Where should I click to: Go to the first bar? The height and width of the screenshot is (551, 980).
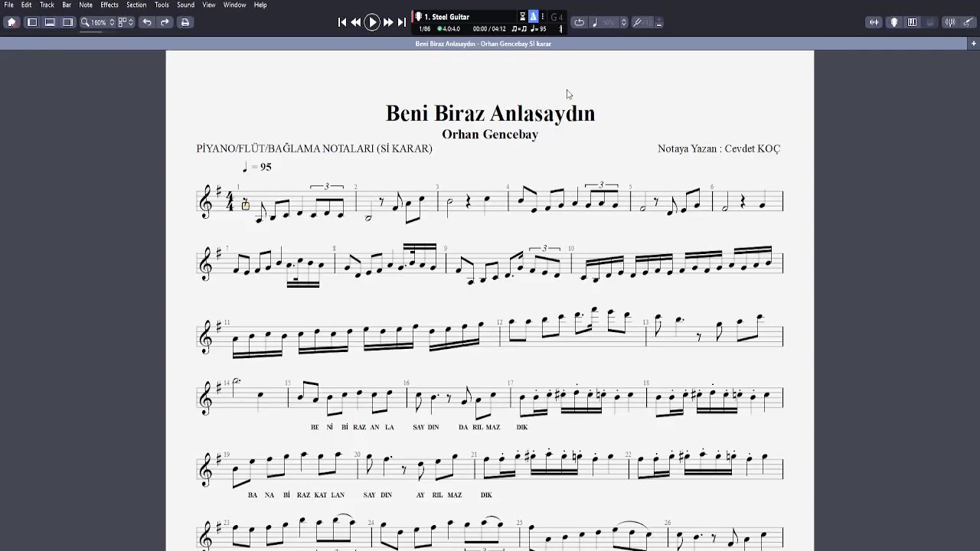(342, 22)
